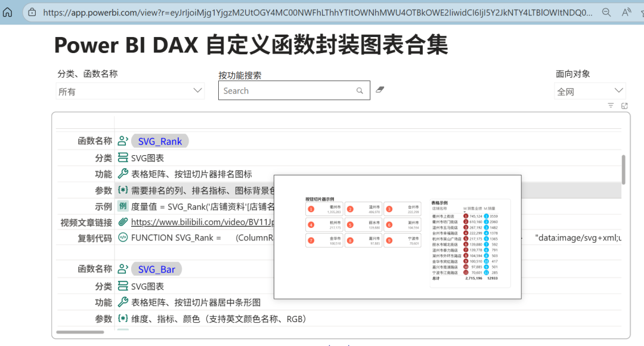Screen dimensions: 644x346
Task: Click the browser home icon
Action: [7, 13]
